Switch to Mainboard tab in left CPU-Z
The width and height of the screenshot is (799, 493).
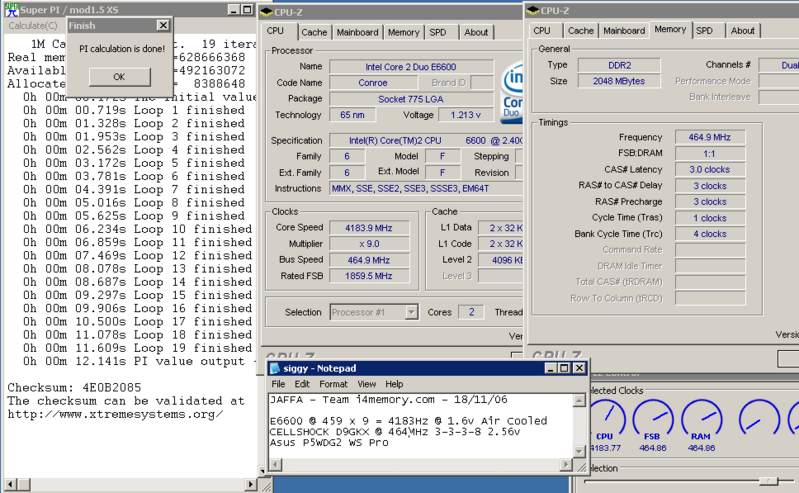point(357,32)
